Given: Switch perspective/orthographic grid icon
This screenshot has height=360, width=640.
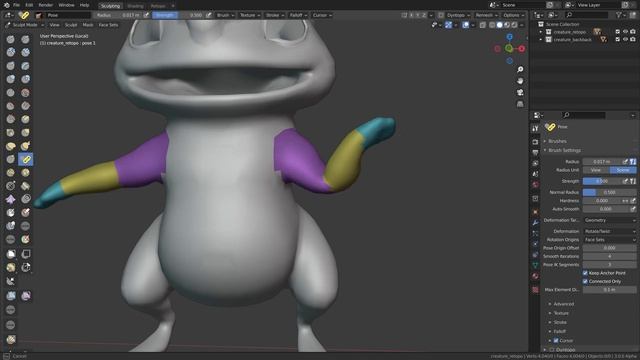Looking at the screenshot, I should [x=520, y=104].
